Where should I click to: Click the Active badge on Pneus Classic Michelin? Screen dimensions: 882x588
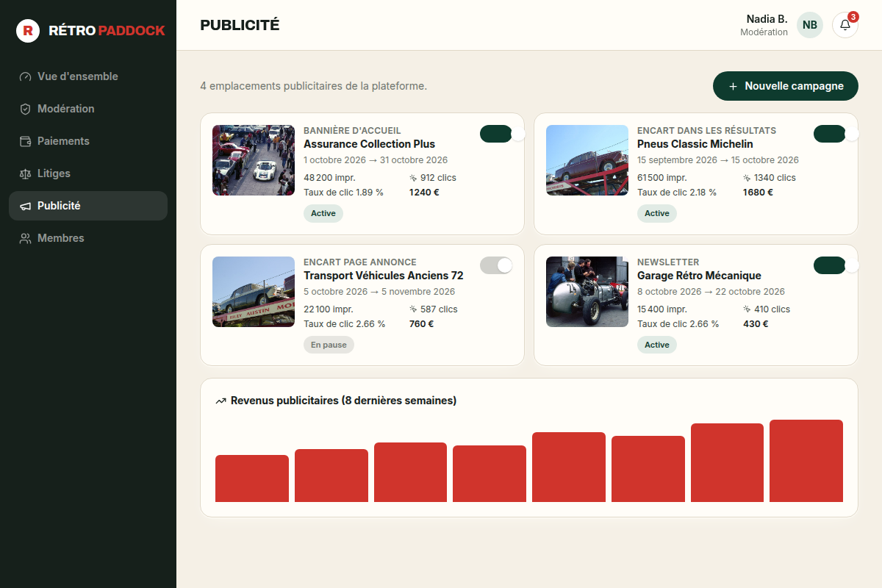point(657,213)
